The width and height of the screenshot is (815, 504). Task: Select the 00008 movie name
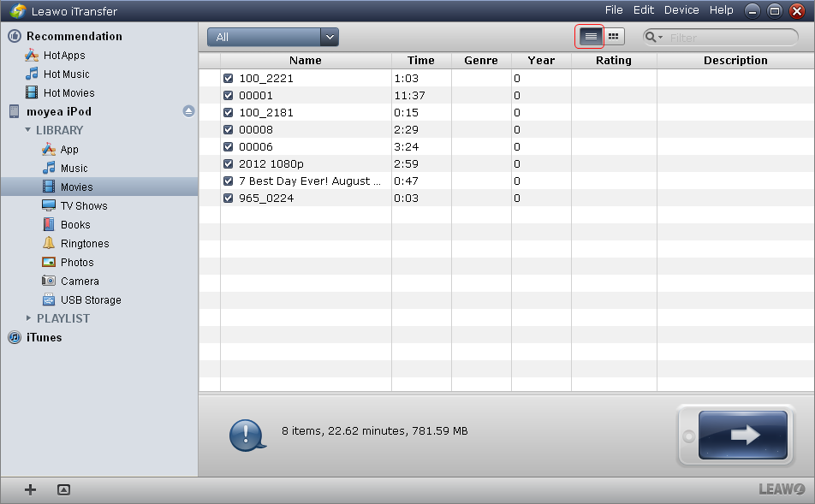click(256, 130)
